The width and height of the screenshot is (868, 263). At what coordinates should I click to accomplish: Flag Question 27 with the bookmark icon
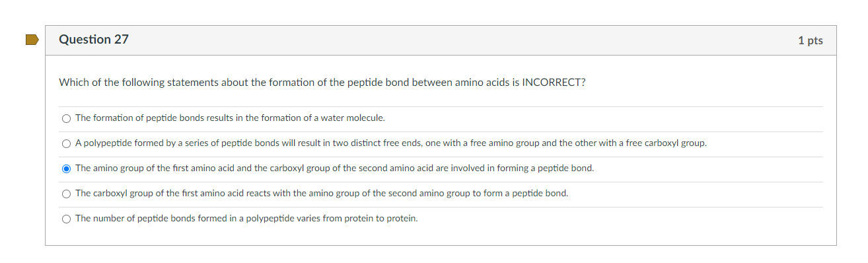click(x=32, y=40)
